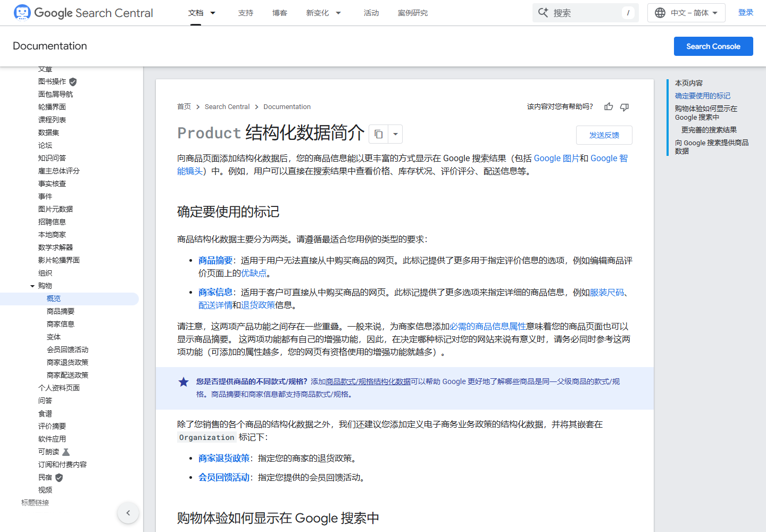This screenshot has height=532, width=766.
Task: Go to 首页 breadcrumb
Action: [184, 107]
